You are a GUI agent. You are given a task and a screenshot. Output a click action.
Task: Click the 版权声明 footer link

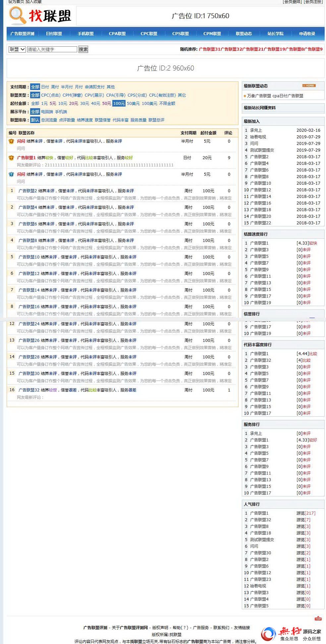pyautogui.click(x=160, y=627)
